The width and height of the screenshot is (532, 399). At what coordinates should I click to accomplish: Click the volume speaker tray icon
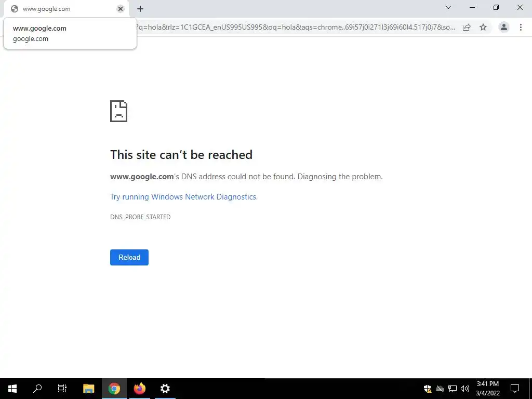pos(465,389)
